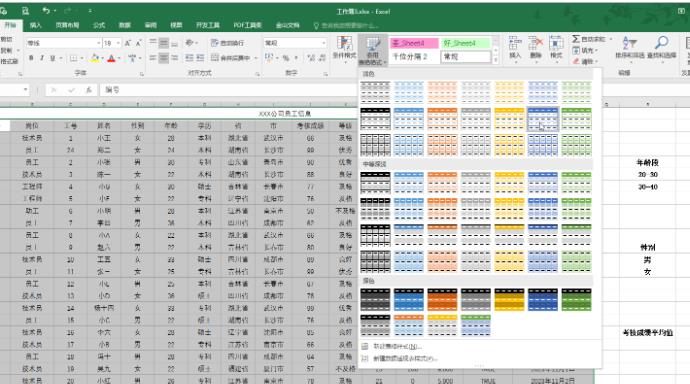690x384 pixels.
Task: Click the Decrease Font Size icon
Action: [139, 43]
